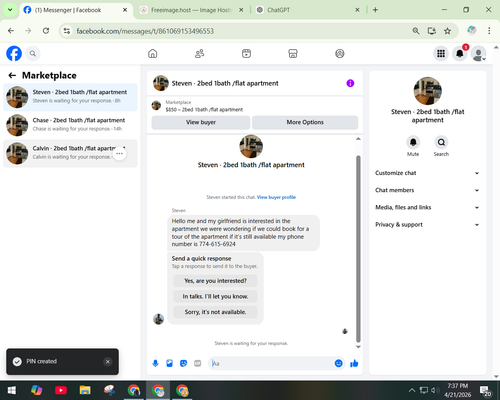The width and height of the screenshot is (500, 400).
Task: Expand the Media, files and links section
Action: pyautogui.click(x=427, y=207)
